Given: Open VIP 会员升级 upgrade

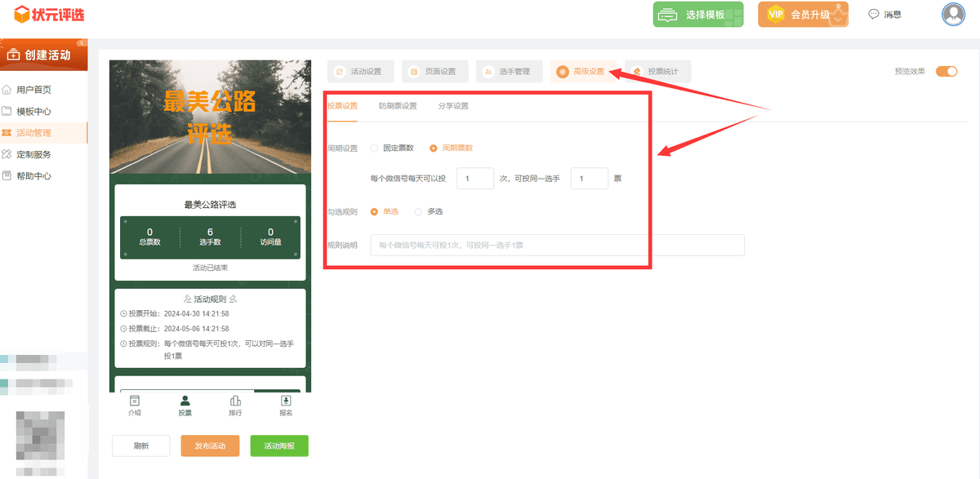Looking at the screenshot, I should (x=803, y=14).
